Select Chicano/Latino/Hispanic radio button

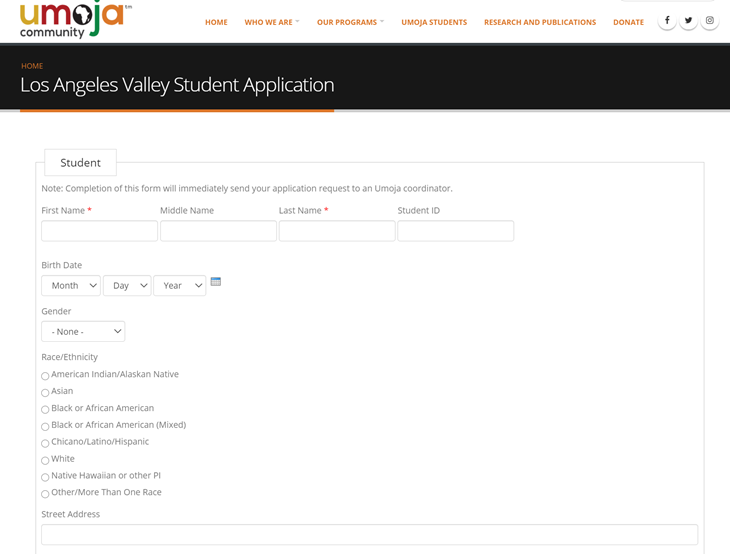pyautogui.click(x=45, y=443)
